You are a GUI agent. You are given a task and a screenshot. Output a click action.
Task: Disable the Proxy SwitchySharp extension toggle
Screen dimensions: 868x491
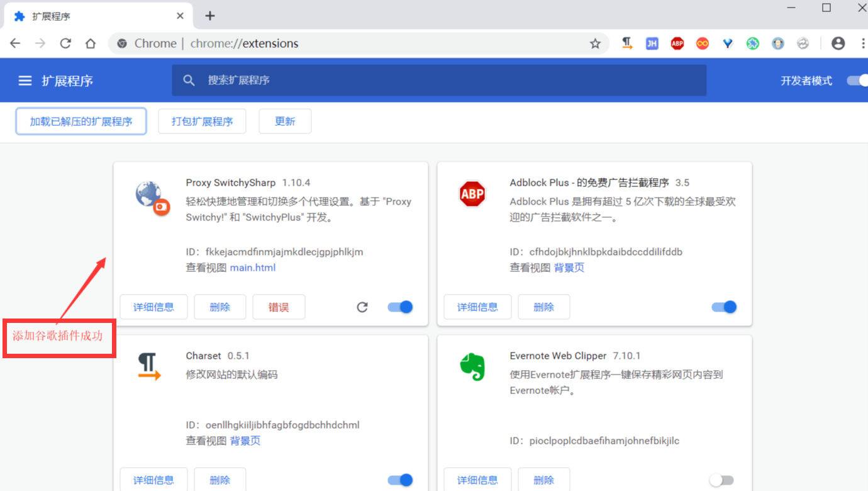(401, 307)
